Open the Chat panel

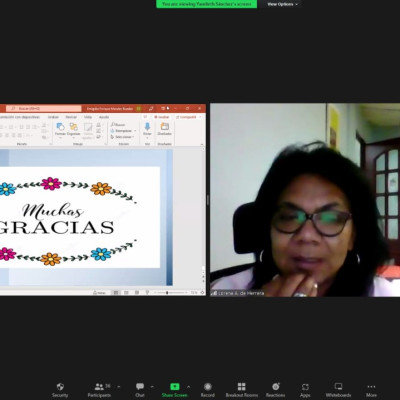tap(140, 390)
